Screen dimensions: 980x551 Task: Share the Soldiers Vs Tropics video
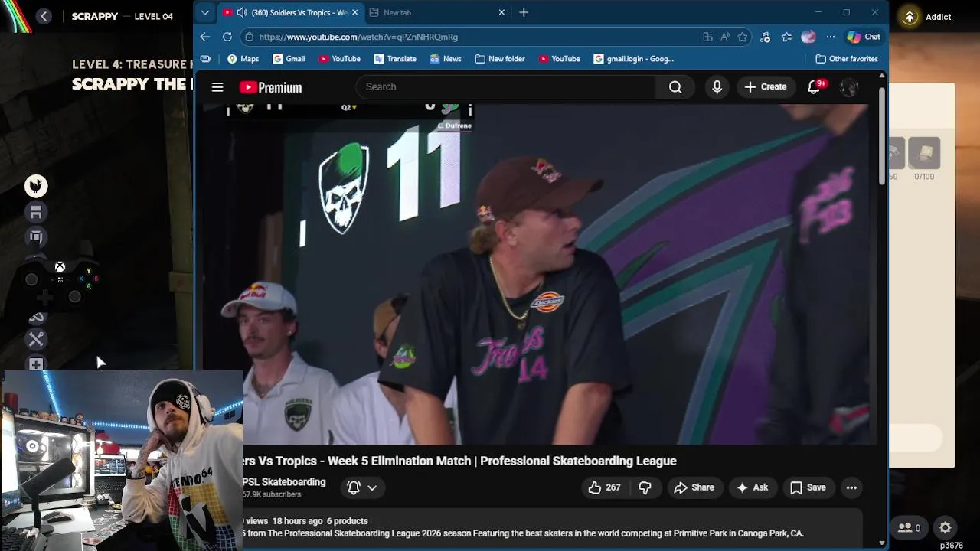click(x=694, y=487)
